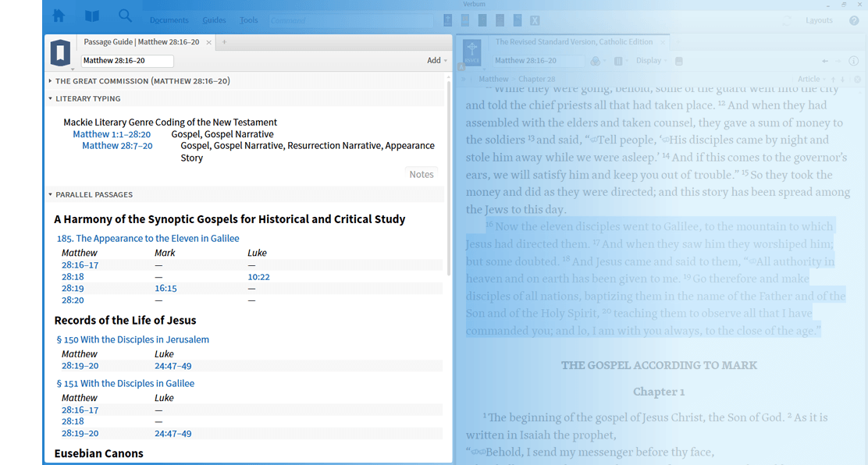Open Luke 24:47–49 under § 150
The height and width of the screenshot is (465, 868).
[173, 366]
